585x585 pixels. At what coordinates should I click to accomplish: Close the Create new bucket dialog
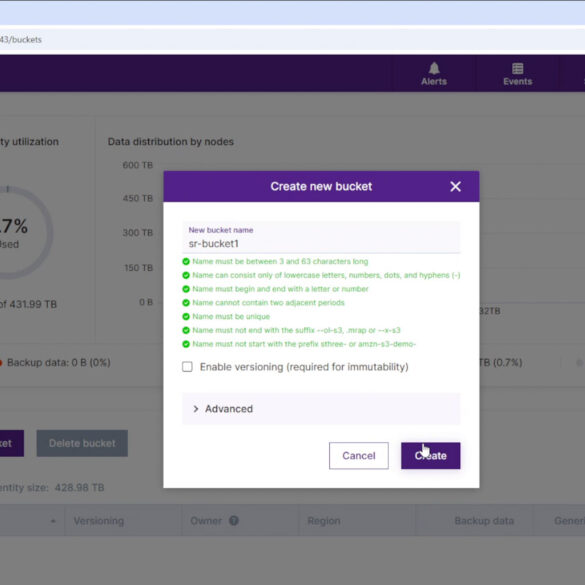tap(455, 187)
